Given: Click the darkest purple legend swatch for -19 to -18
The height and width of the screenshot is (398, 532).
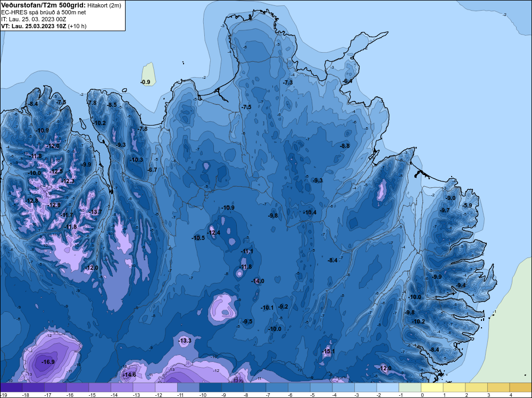Looking at the screenshot, I should (x=11, y=387).
